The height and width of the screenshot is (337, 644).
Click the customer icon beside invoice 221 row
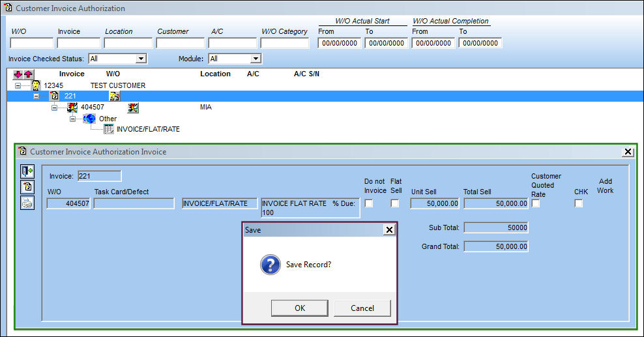[115, 96]
